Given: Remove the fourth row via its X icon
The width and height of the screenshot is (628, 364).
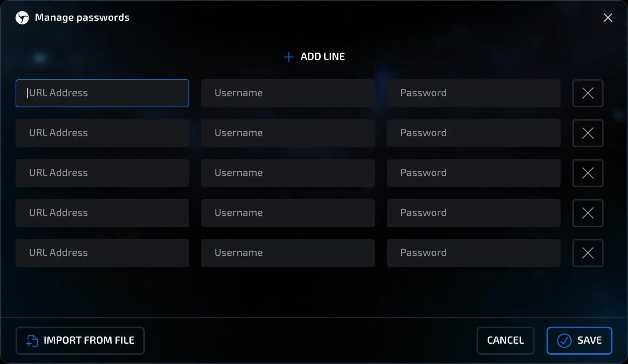Looking at the screenshot, I should [x=588, y=213].
